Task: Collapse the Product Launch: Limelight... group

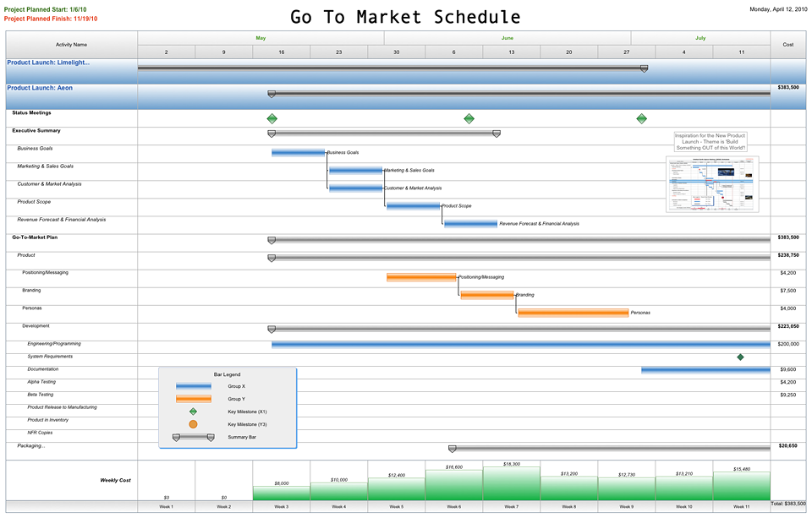Action: coord(48,63)
